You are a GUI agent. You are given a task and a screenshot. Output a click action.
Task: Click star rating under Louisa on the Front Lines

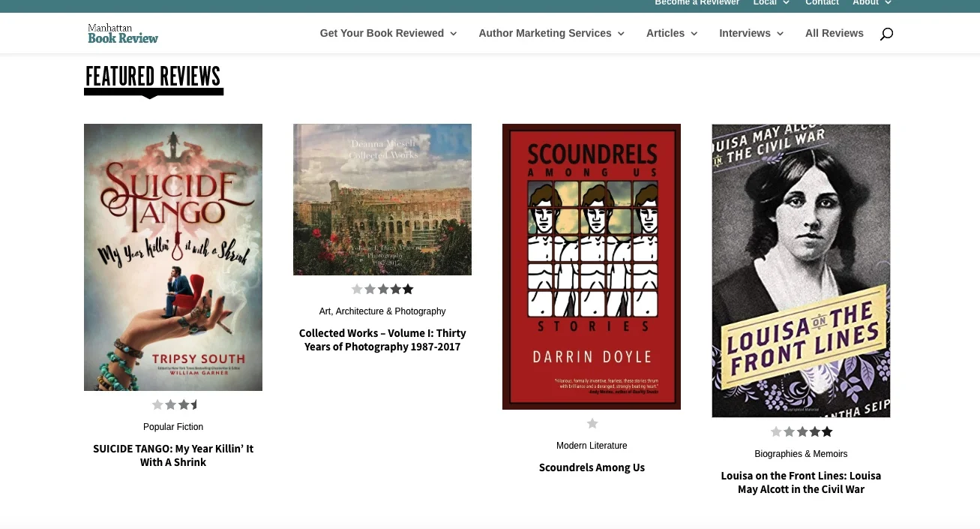(802, 431)
